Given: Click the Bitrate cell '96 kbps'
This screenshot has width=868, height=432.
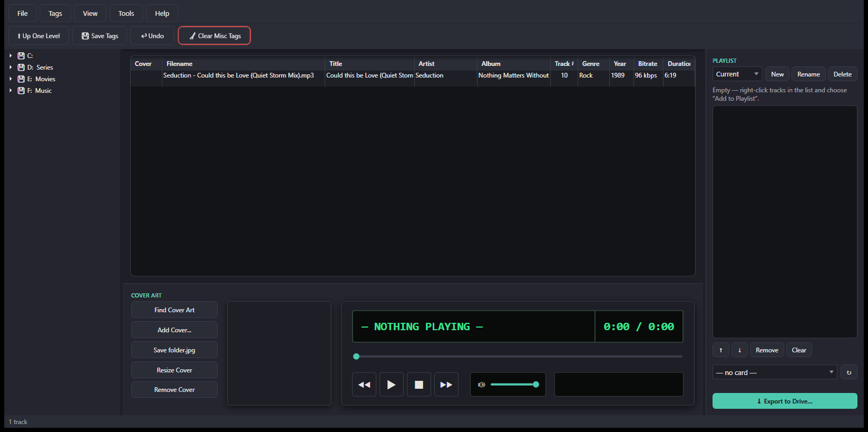Looking at the screenshot, I should click(646, 75).
